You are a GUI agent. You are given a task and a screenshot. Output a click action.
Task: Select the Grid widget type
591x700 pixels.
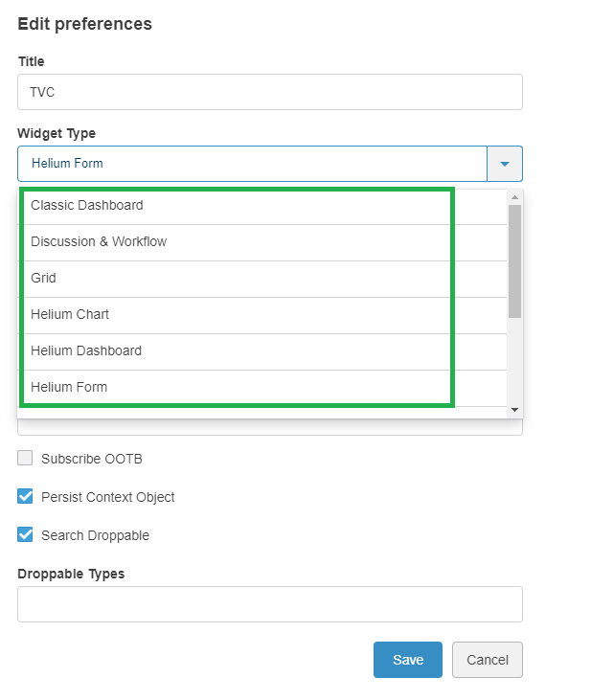pos(44,279)
